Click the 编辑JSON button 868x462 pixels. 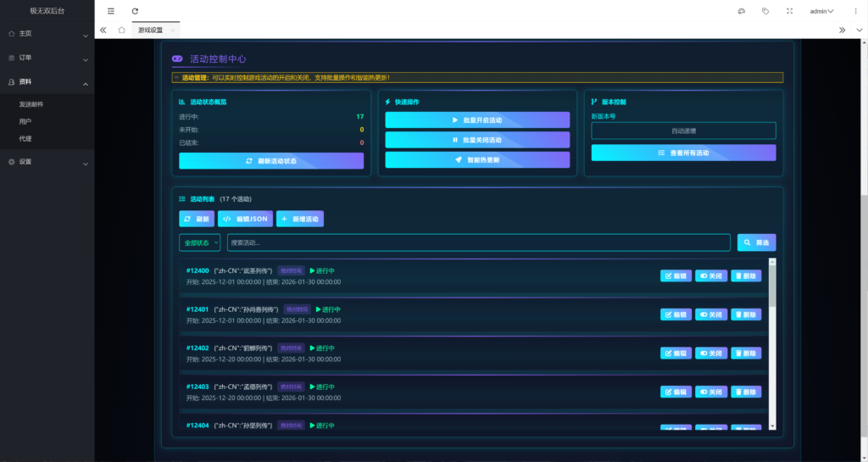tap(245, 219)
